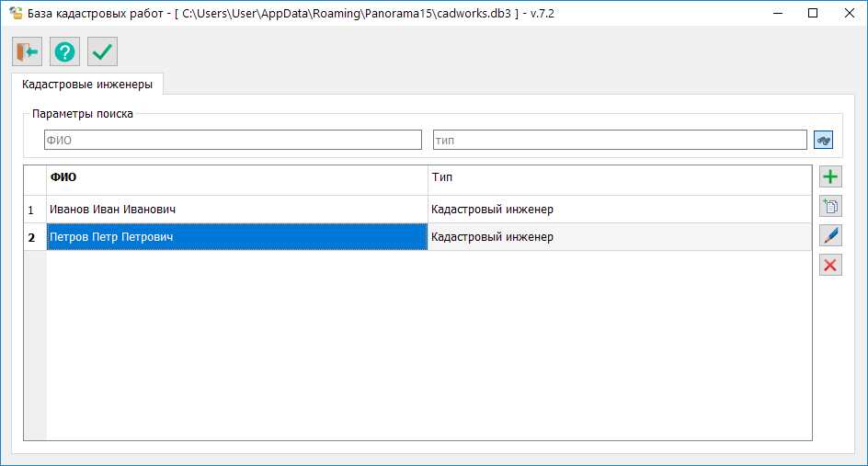Select the Иванов Иван Иванович row
This screenshot has height=466, width=868.
pyautogui.click(x=236, y=210)
